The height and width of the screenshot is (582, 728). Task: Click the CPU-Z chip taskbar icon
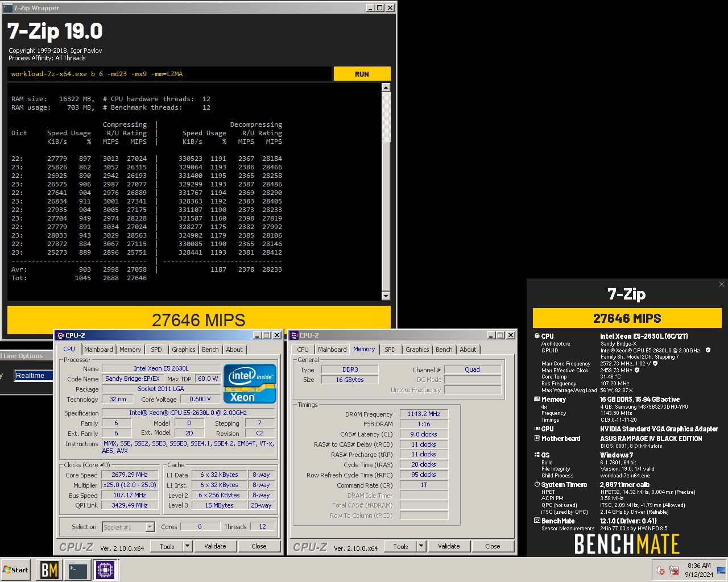point(105,569)
